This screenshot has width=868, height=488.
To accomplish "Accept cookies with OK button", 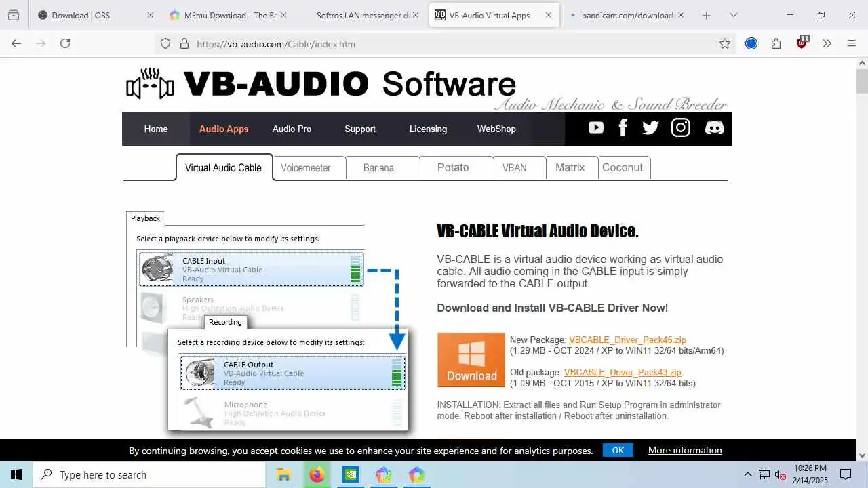I will [x=618, y=450].
